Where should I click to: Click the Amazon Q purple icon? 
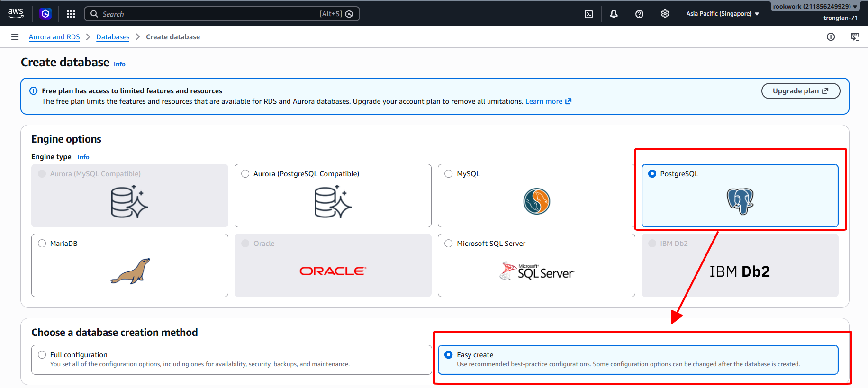point(45,14)
